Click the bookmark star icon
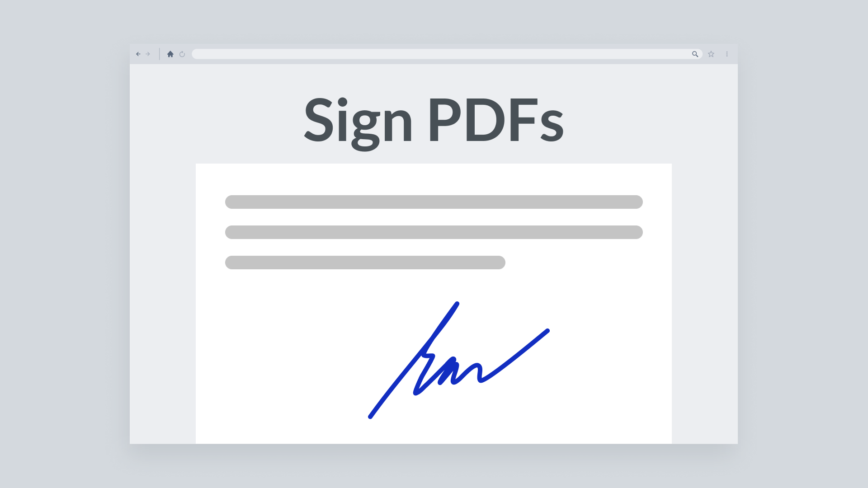The width and height of the screenshot is (868, 488). tap(711, 54)
